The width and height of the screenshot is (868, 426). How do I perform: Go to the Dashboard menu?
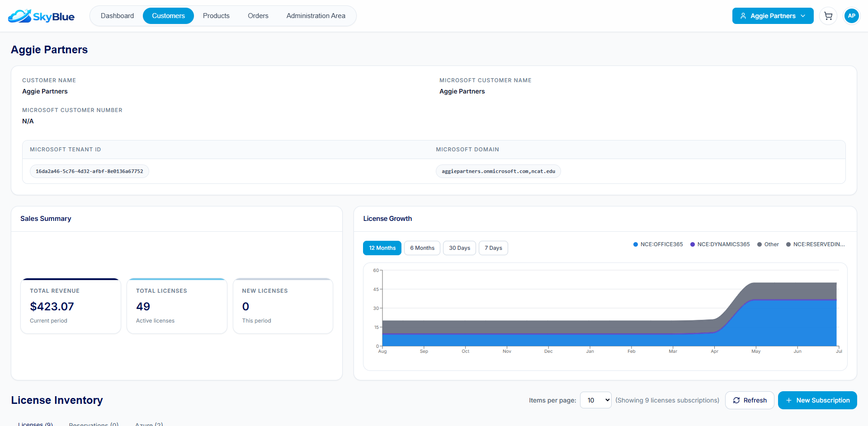pos(117,16)
